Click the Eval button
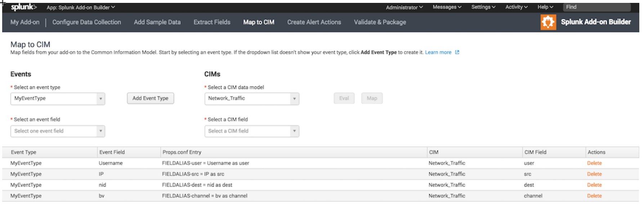The height and width of the screenshot is (206, 644). tap(344, 98)
